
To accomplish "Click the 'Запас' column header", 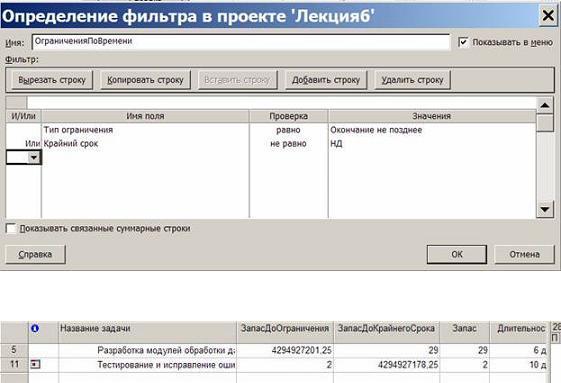I will (x=464, y=332).
